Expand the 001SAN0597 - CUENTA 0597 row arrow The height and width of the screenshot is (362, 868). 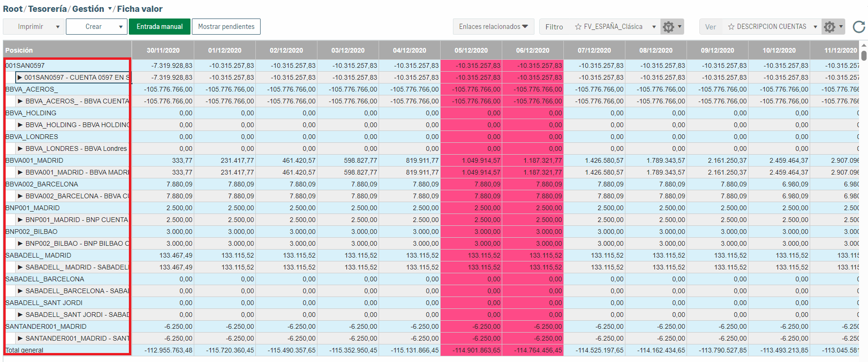[20, 77]
